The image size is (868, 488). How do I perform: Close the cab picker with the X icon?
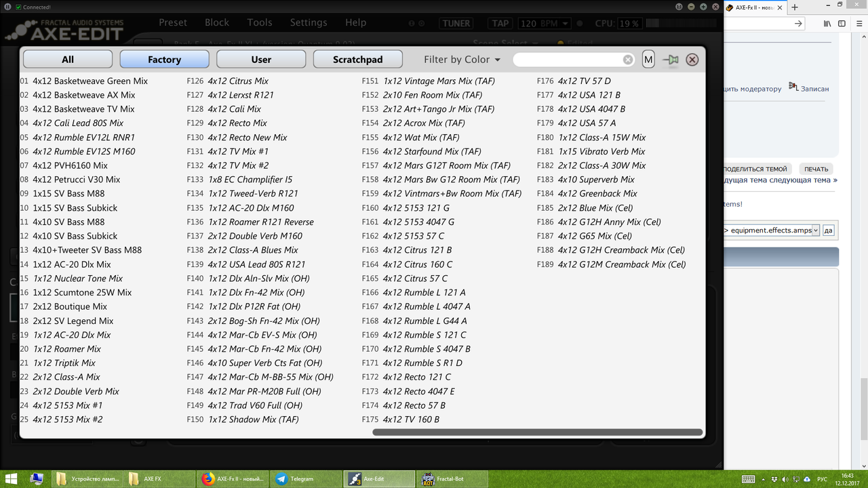pos(692,60)
